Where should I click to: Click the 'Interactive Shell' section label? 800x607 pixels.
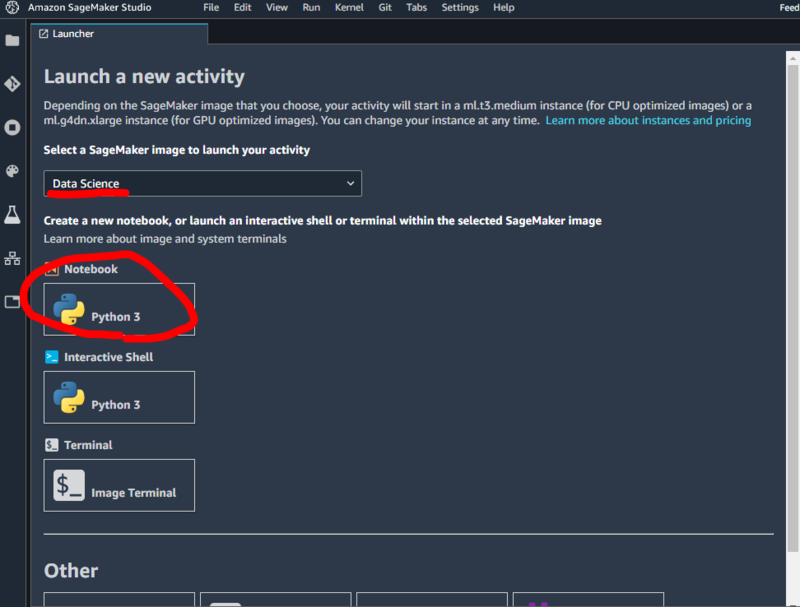click(109, 357)
